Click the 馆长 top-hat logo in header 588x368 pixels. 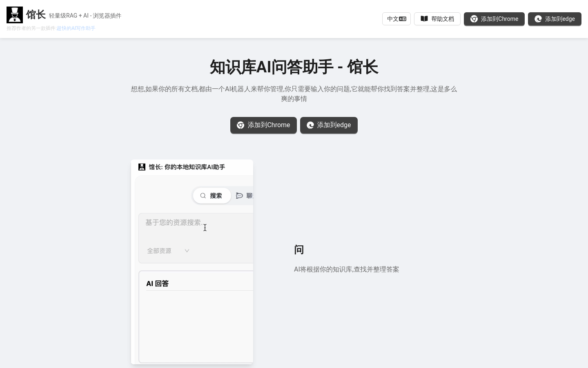click(15, 15)
